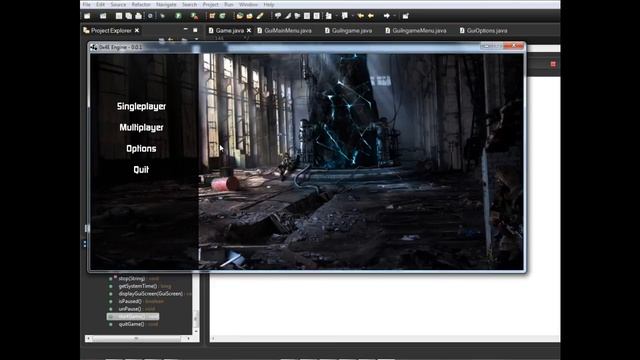Click the Debug toolbar icon
Viewport: 640px width, 360px height.
162,16
